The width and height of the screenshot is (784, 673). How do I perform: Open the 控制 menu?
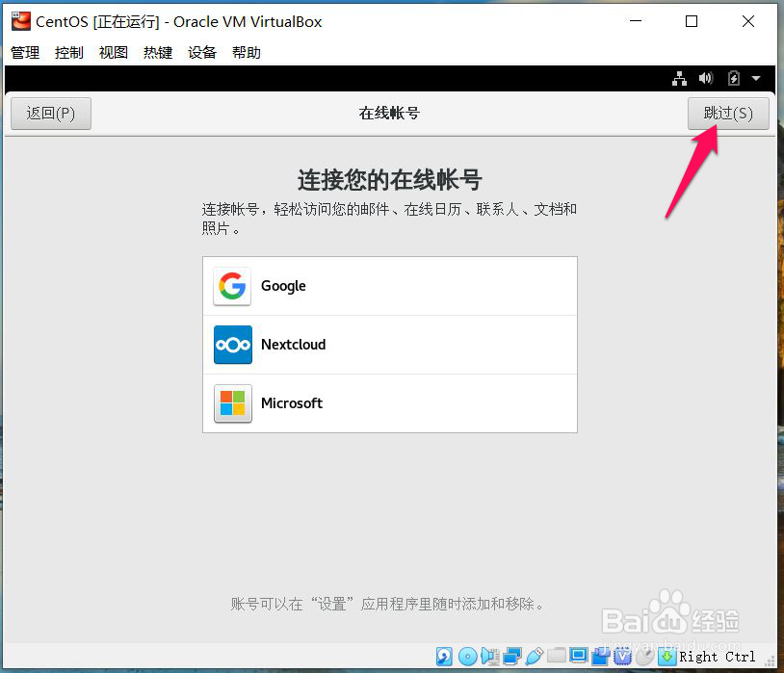(x=69, y=53)
